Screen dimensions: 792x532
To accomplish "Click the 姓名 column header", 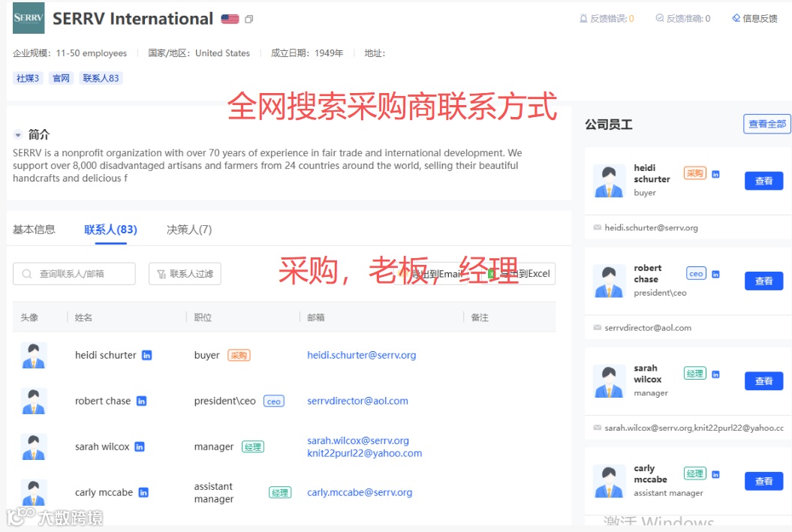I will click(83, 317).
